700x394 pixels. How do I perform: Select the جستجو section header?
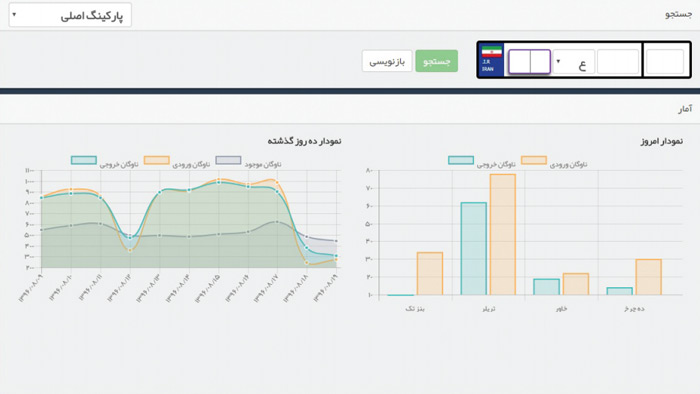[x=679, y=14]
